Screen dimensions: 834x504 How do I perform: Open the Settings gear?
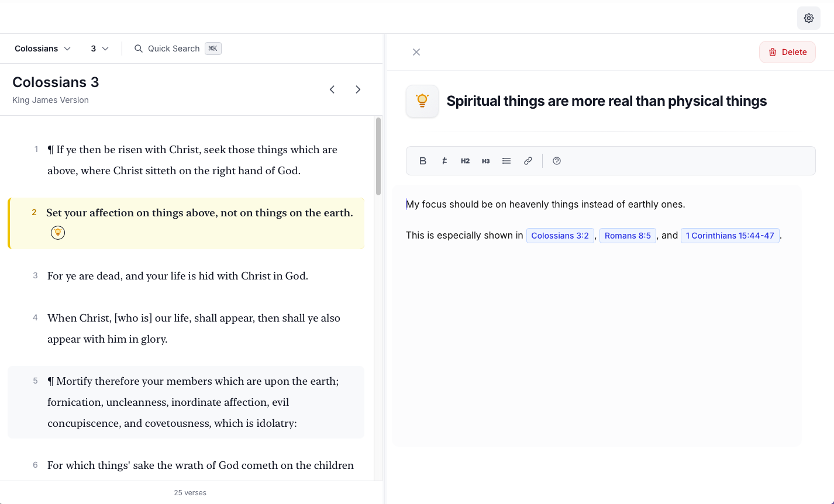coord(808,18)
